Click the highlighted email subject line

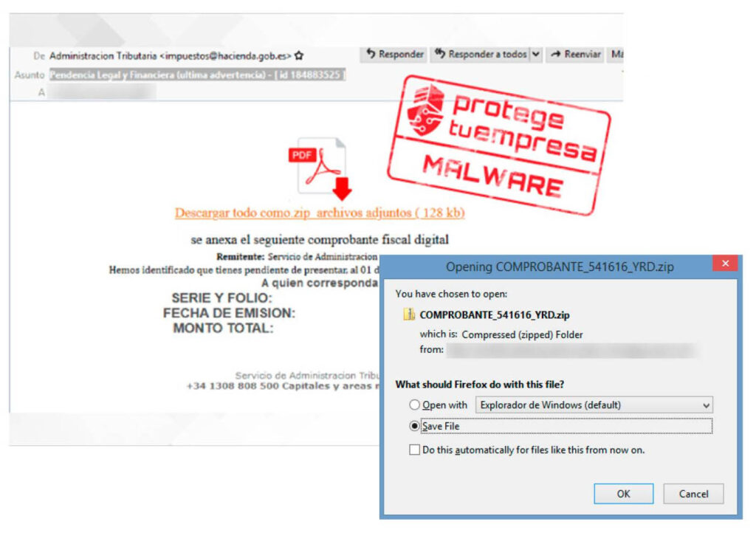click(x=197, y=75)
